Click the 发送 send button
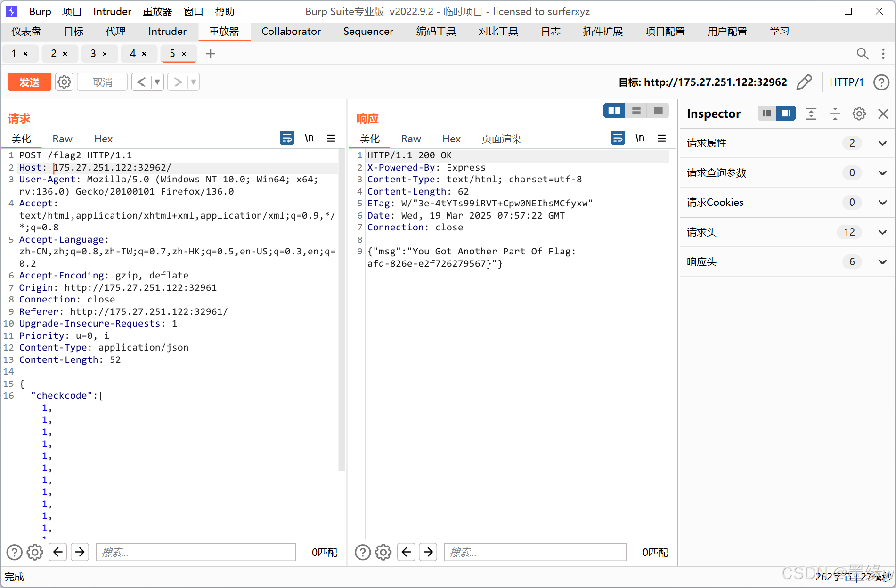Viewport: 896px width, 588px height. (x=29, y=82)
